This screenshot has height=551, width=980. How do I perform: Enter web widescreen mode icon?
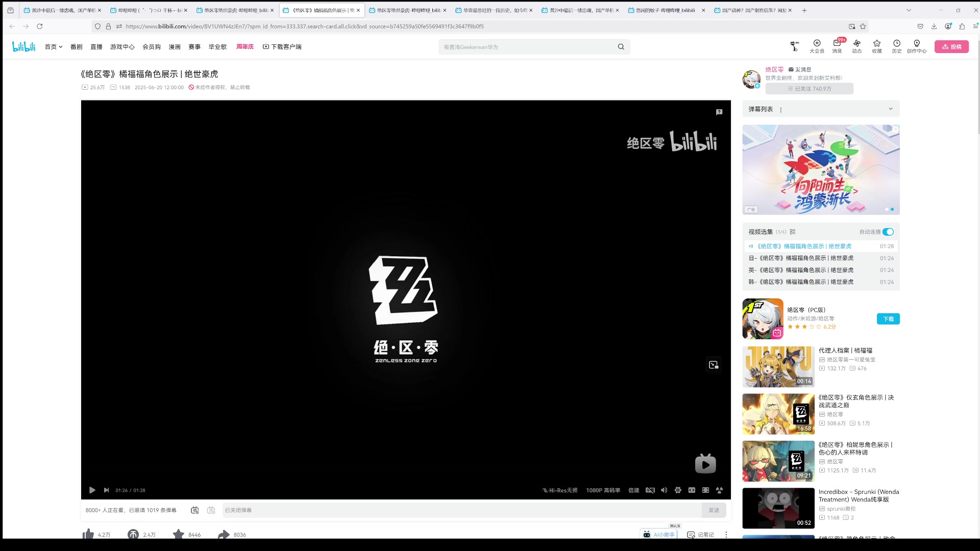pos(692,490)
